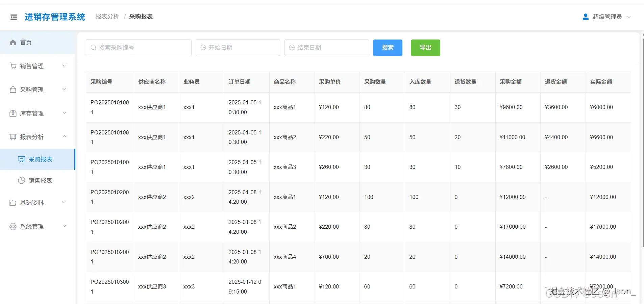
Task: Click the cart icon for 销售管理
Action: (x=13, y=66)
